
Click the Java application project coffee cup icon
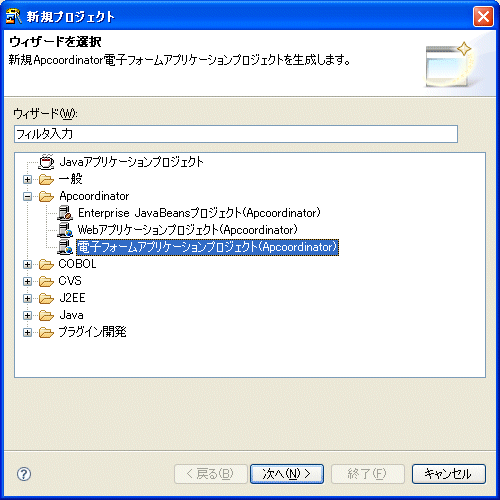pos(46,162)
